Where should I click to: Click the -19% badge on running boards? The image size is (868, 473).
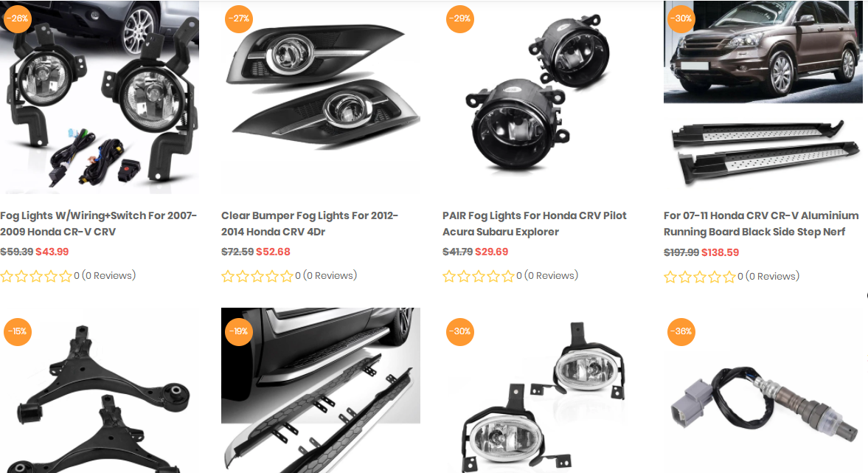click(239, 331)
